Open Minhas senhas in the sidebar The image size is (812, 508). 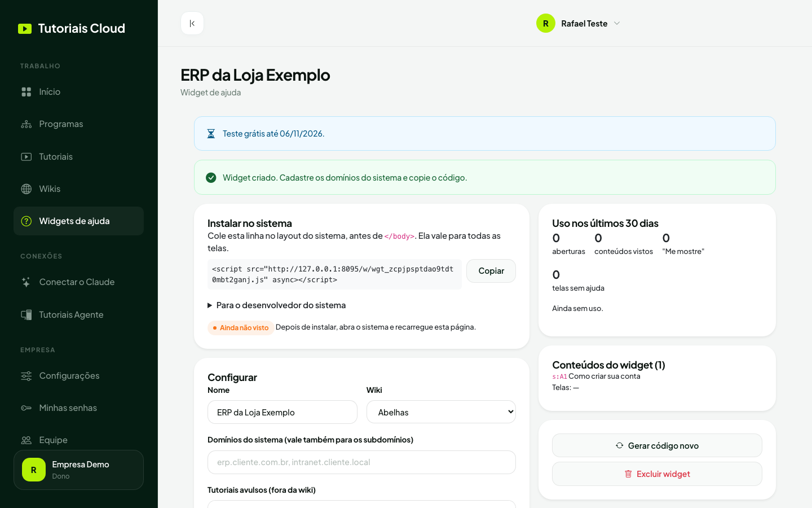[78, 408]
